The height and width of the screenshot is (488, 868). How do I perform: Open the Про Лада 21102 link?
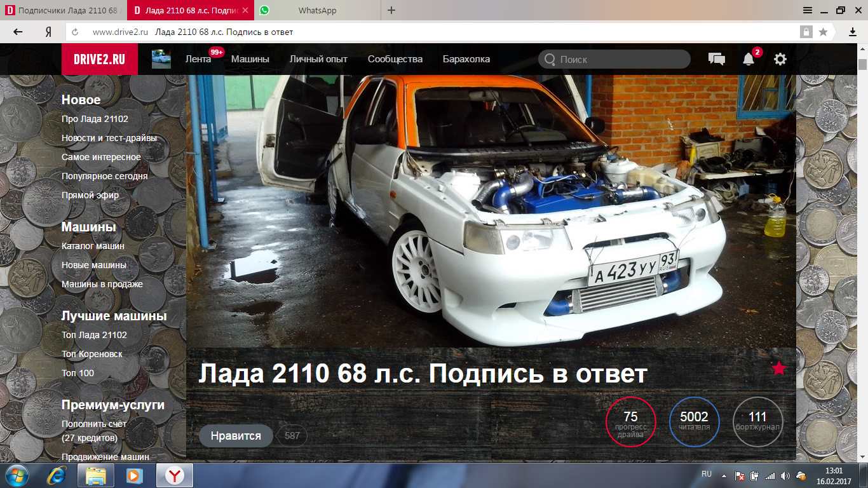95,119
